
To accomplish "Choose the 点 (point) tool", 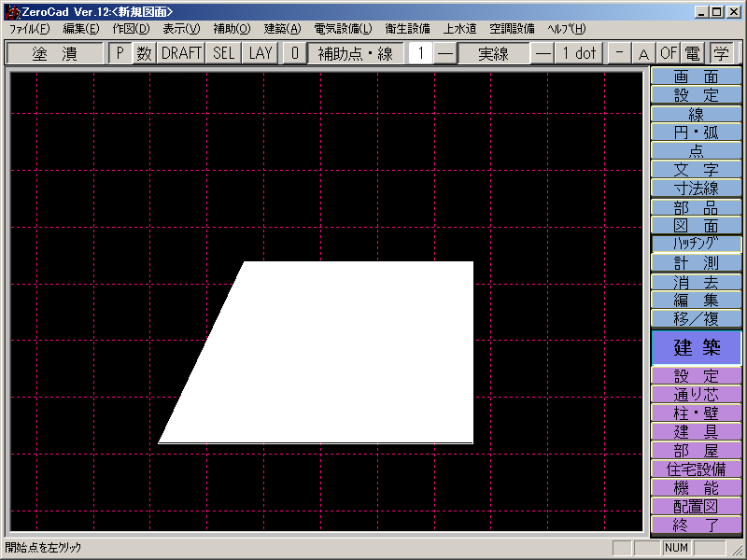I will (x=696, y=151).
